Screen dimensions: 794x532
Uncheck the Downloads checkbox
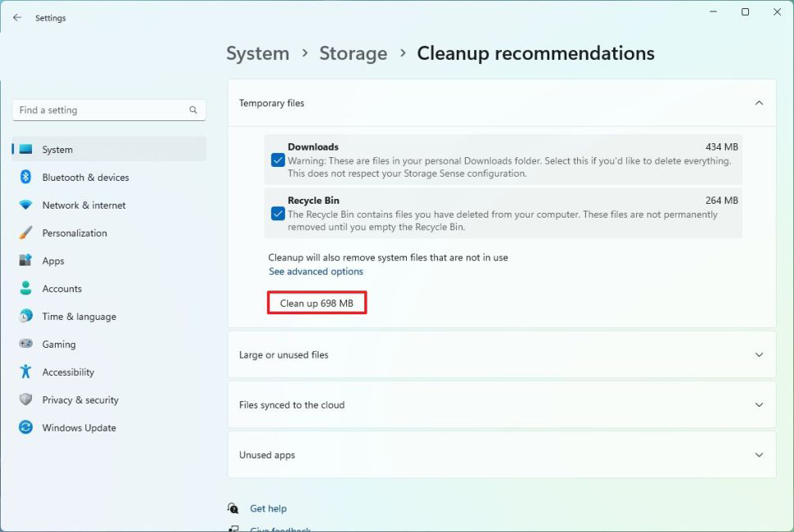point(277,160)
